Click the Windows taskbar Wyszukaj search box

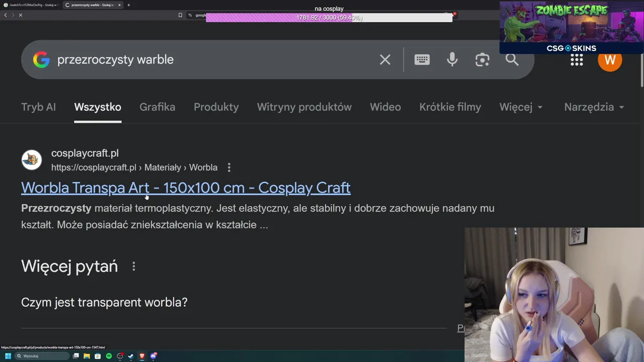point(41,356)
